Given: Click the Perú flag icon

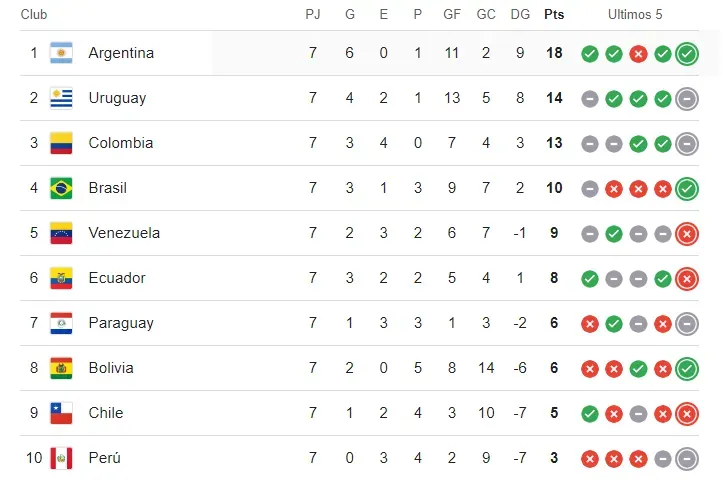Looking at the screenshot, I should [61, 458].
